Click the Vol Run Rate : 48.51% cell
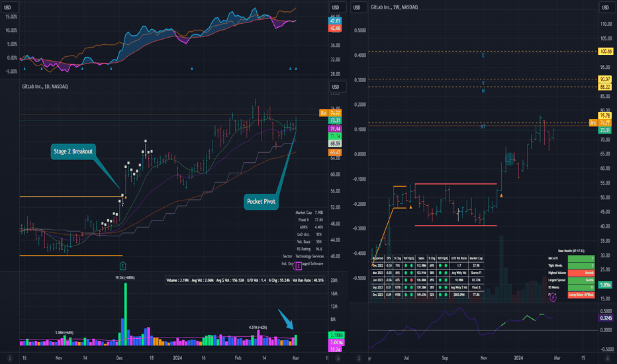 click(x=308, y=281)
